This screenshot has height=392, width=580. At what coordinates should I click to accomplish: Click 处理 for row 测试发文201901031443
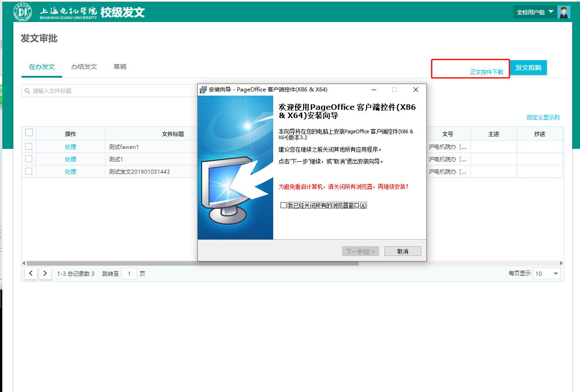[70, 172]
